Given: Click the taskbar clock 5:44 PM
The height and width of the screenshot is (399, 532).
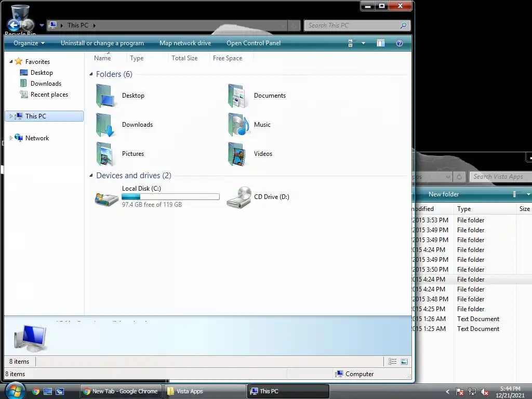Looking at the screenshot, I should 510,389.
